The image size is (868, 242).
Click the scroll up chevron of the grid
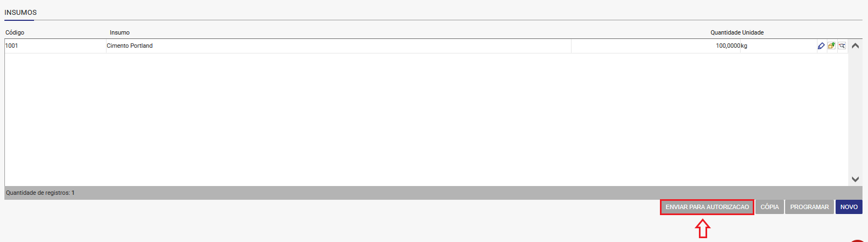(x=855, y=46)
